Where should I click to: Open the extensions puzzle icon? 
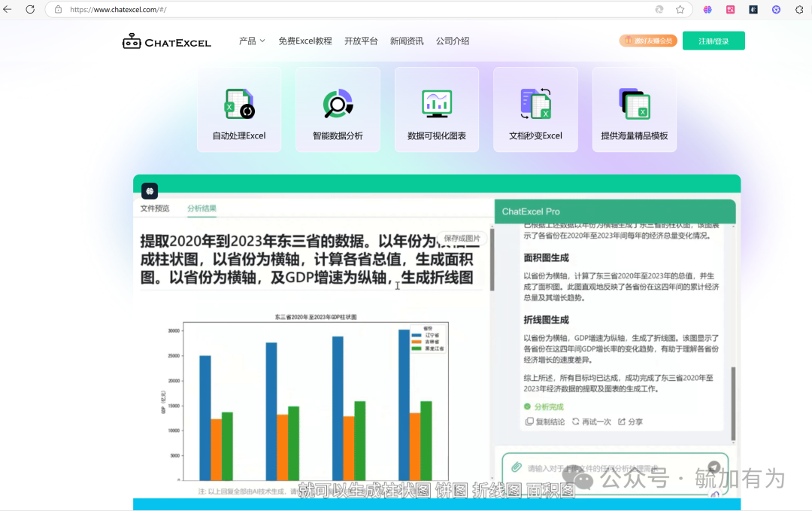799,9
